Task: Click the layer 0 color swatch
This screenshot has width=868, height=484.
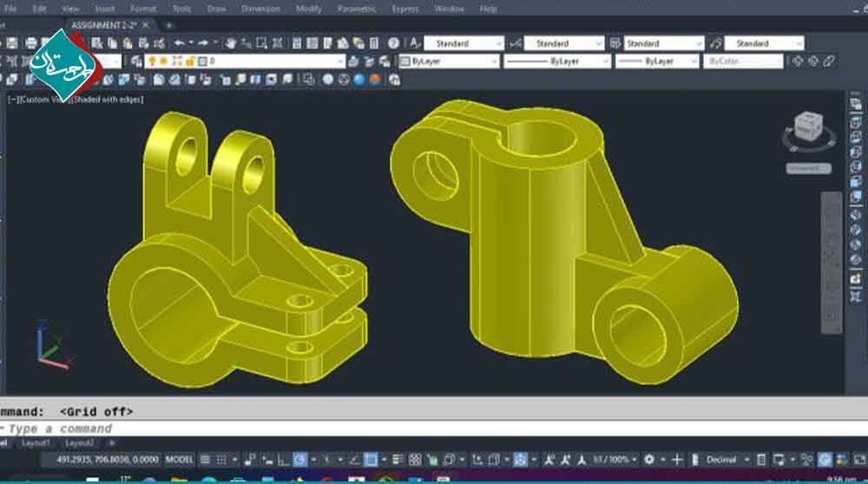Action: point(202,61)
